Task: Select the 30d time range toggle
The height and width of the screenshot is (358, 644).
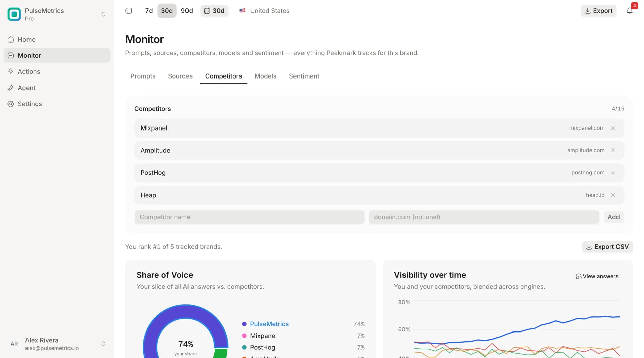Action: (x=167, y=11)
